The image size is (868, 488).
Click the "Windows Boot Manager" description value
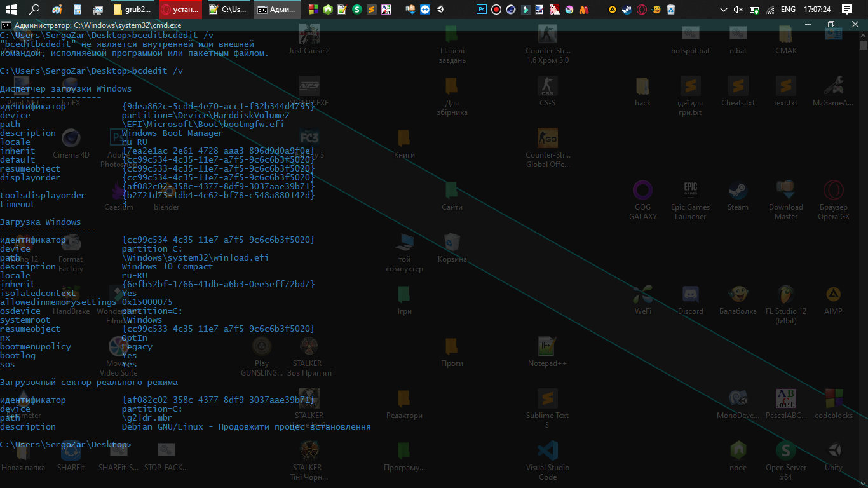click(x=172, y=133)
